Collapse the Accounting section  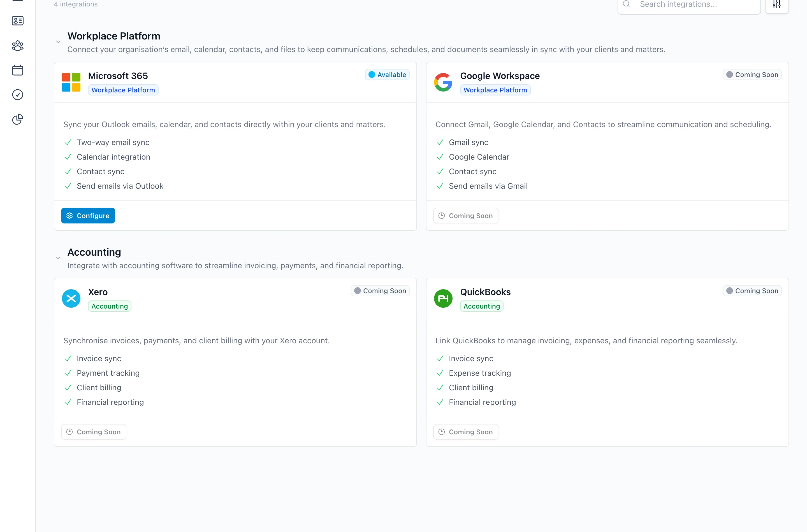tap(58, 258)
